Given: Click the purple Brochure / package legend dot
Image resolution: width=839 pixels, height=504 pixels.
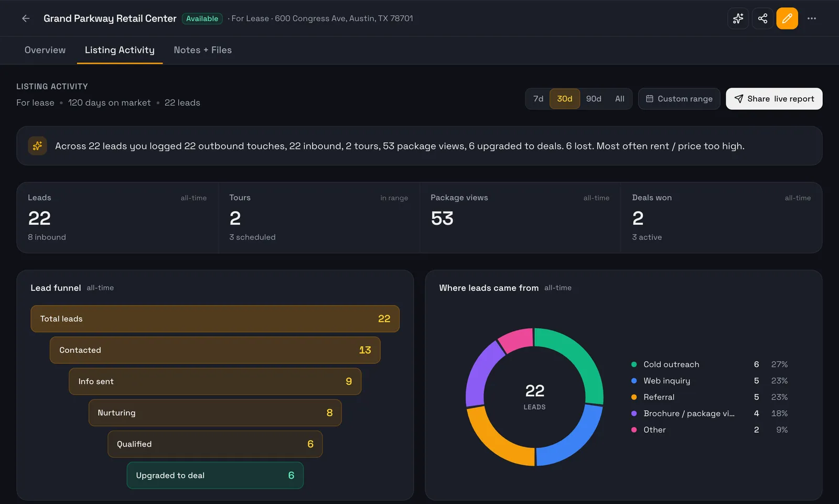Looking at the screenshot, I should coord(634,413).
